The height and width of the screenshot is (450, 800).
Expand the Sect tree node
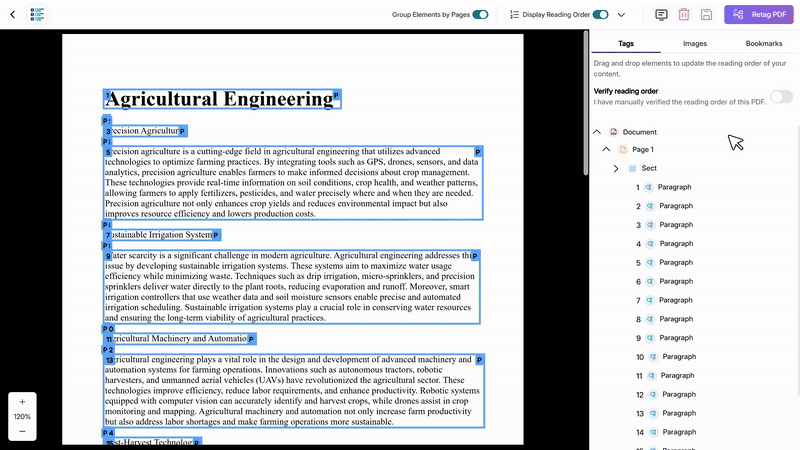(x=616, y=169)
